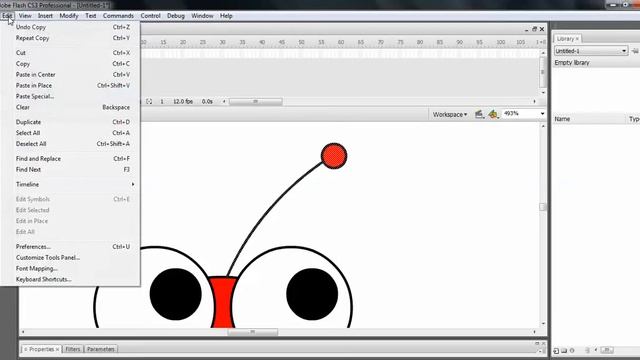Open the Help menu

click(x=226, y=16)
